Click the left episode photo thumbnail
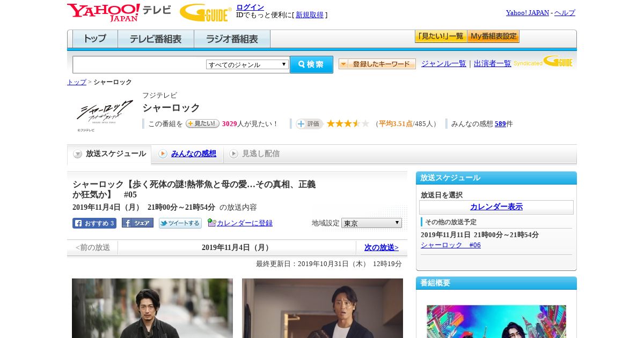Image resolution: width=644 pixels, height=338 pixels. coord(152,308)
